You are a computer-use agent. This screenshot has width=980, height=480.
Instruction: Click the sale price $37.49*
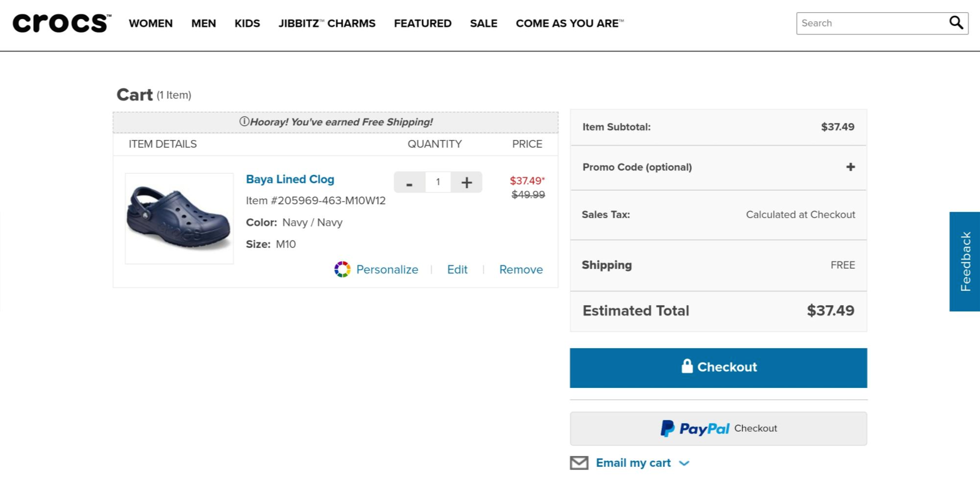click(x=528, y=181)
